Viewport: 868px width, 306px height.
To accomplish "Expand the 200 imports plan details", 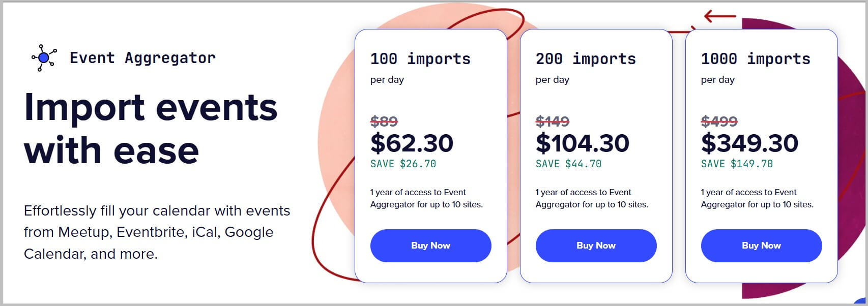I will [585, 58].
